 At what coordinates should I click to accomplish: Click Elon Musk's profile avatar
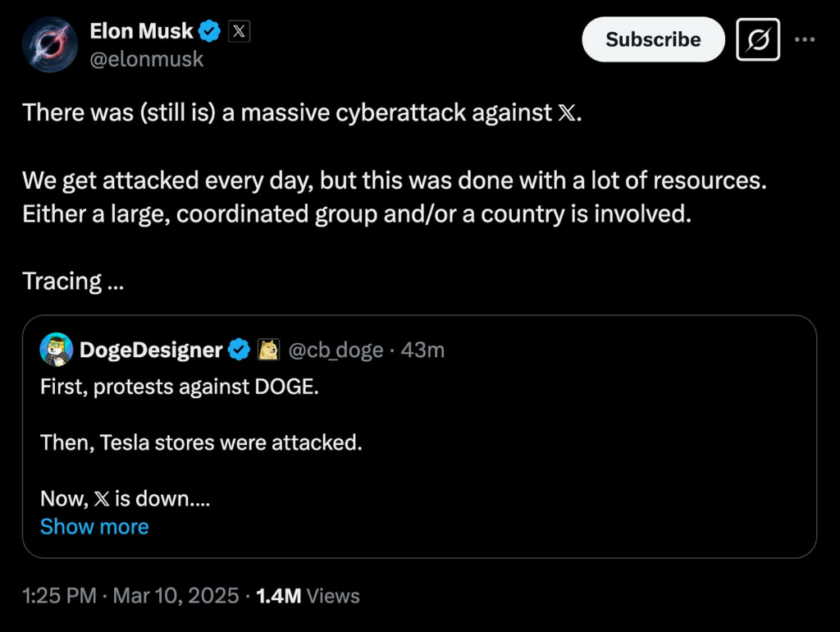pyautogui.click(x=49, y=44)
